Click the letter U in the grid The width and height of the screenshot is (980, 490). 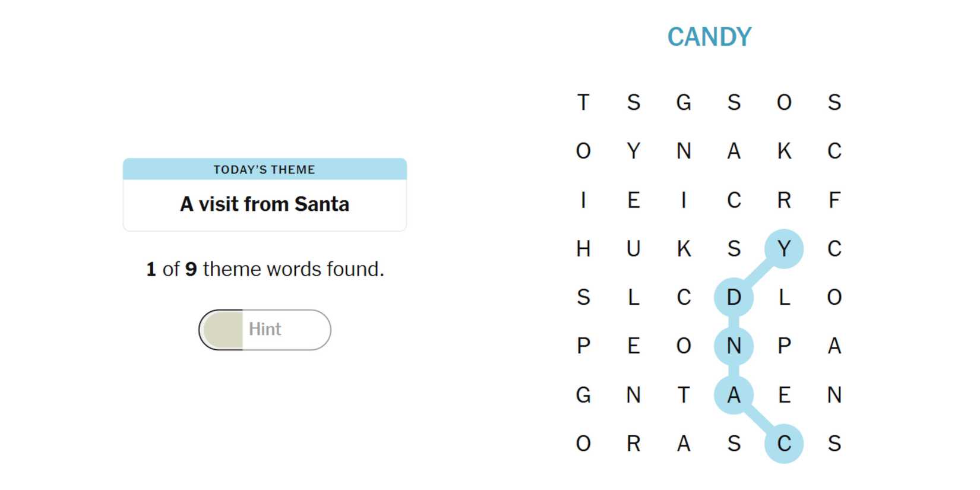tap(633, 248)
